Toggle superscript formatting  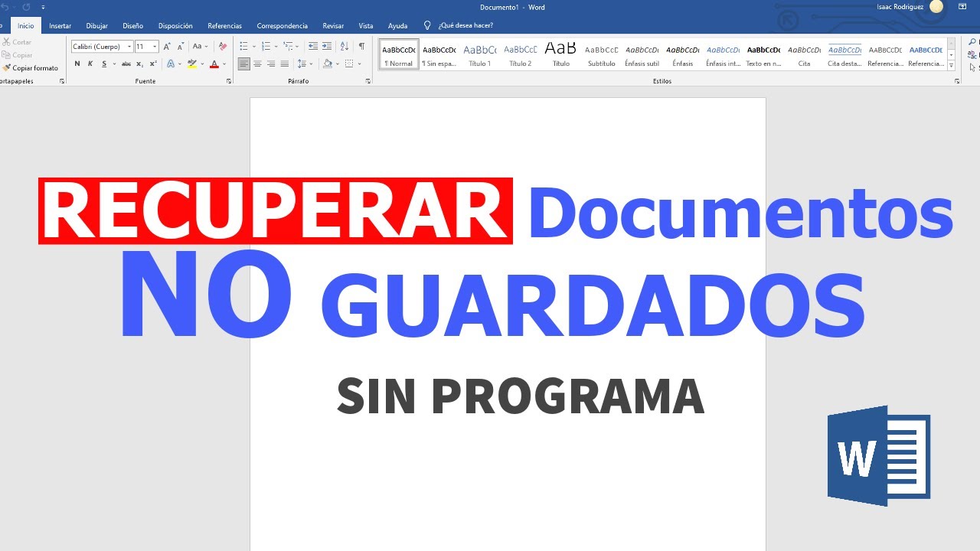(154, 64)
